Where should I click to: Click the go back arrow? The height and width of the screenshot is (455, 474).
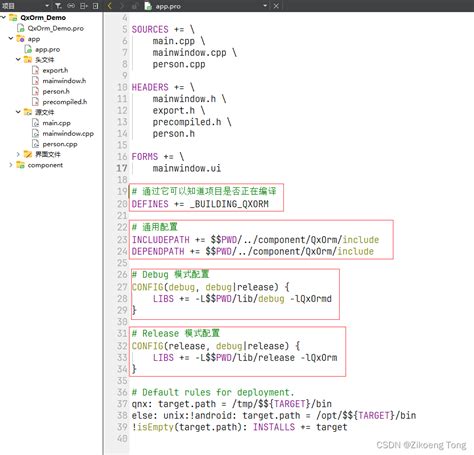110,6
